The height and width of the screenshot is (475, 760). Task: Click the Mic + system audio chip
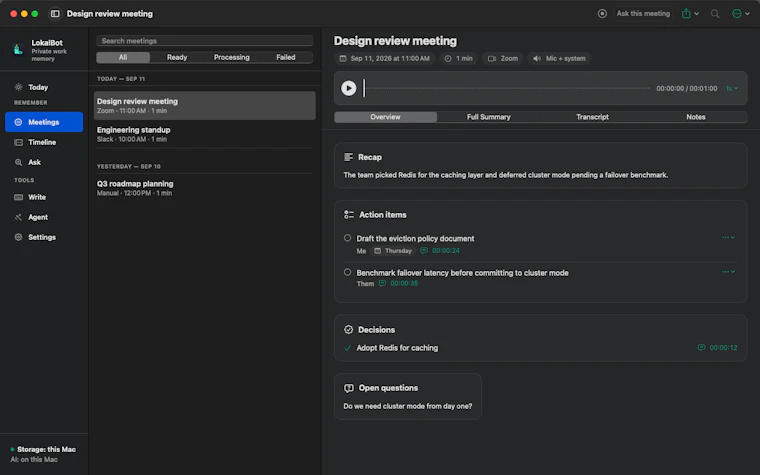[559, 58]
